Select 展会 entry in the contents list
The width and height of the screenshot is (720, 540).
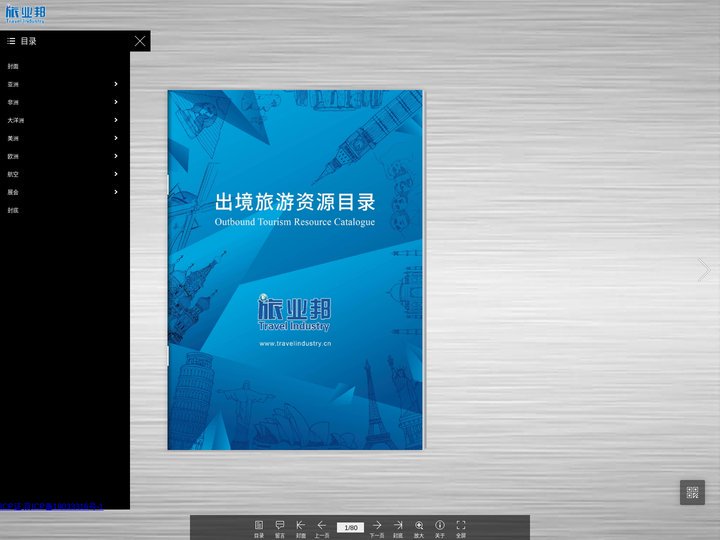(13, 192)
